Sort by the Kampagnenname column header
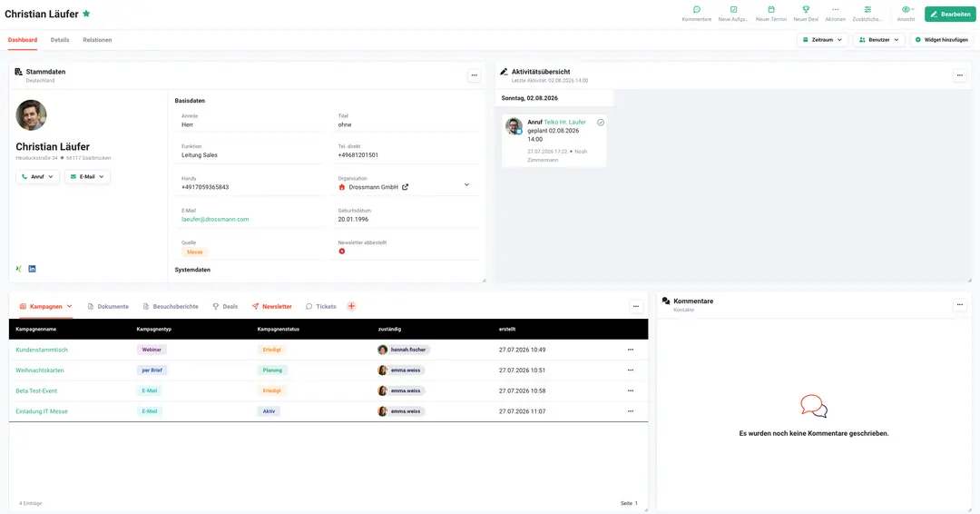The height and width of the screenshot is (514, 980). (x=36, y=329)
